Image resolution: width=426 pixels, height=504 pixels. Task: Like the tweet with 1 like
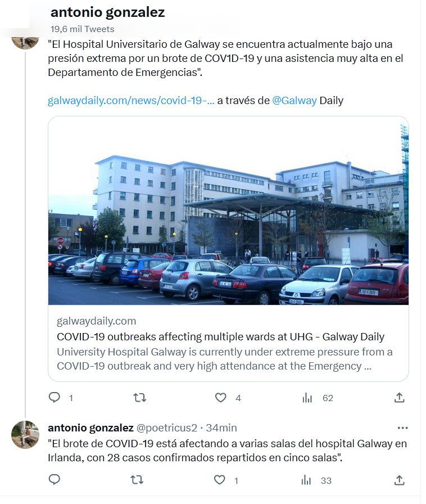pyautogui.click(x=219, y=480)
